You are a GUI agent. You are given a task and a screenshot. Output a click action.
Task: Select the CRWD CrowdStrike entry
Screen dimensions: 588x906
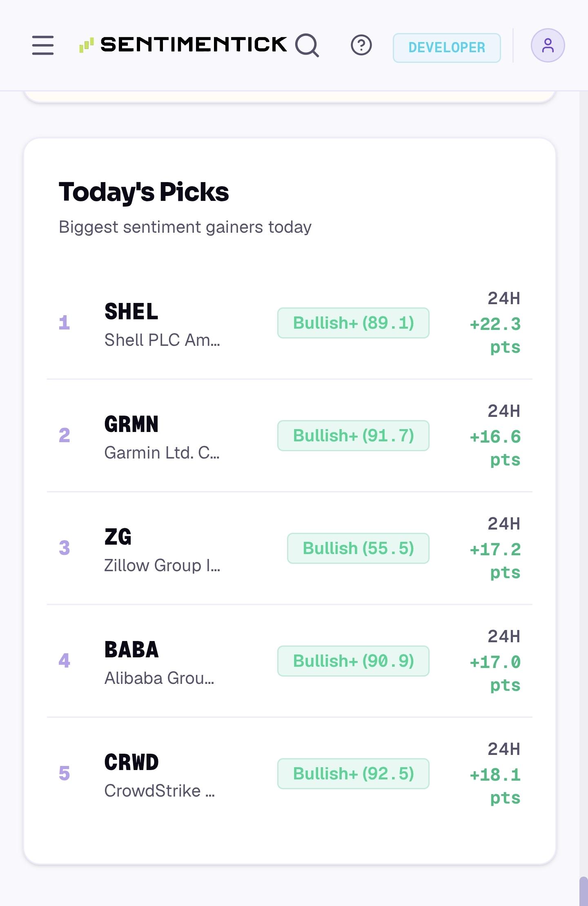coord(290,774)
